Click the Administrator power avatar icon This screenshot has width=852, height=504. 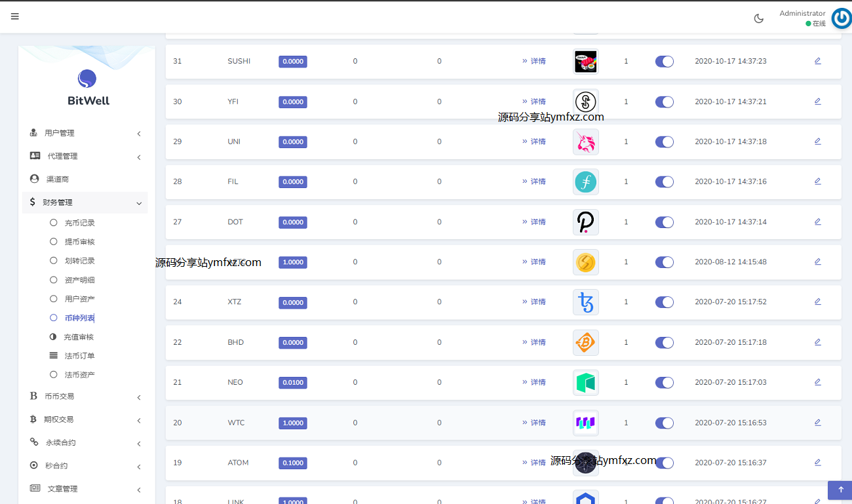click(x=841, y=18)
